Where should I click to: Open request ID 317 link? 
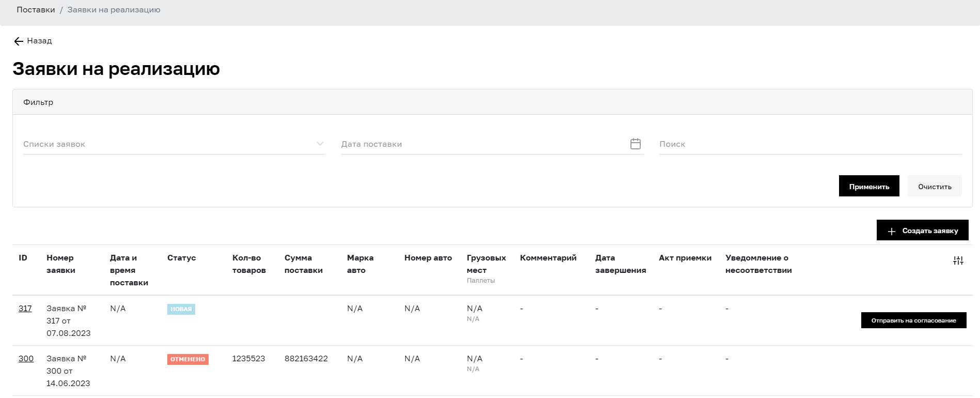click(25, 309)
